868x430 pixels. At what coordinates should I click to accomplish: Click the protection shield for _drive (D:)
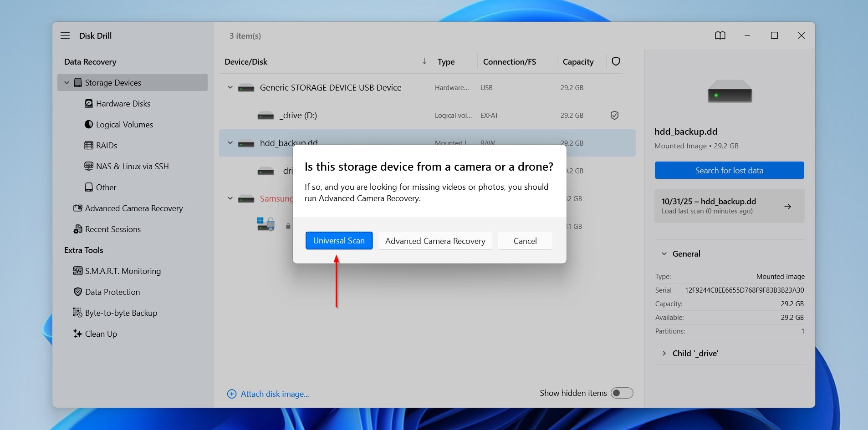click(614, 116)
